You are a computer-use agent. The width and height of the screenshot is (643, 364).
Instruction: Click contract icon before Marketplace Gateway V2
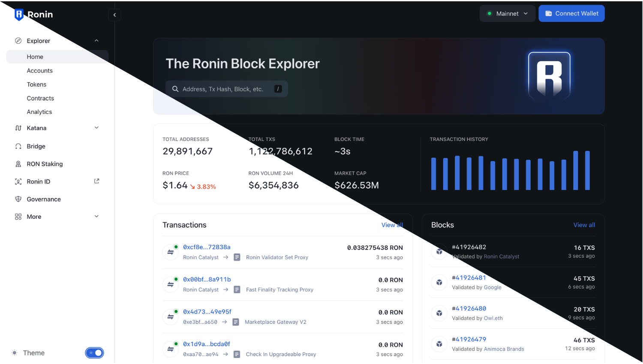[236, 322]
